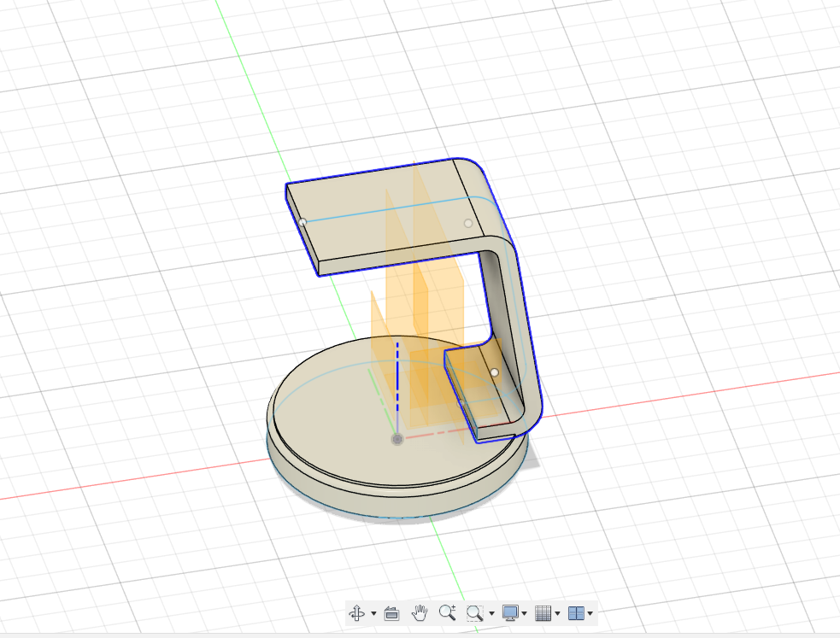Click the Look At camera icon
This screenshot has height=638, width=840.
click(x=391, y=613)
